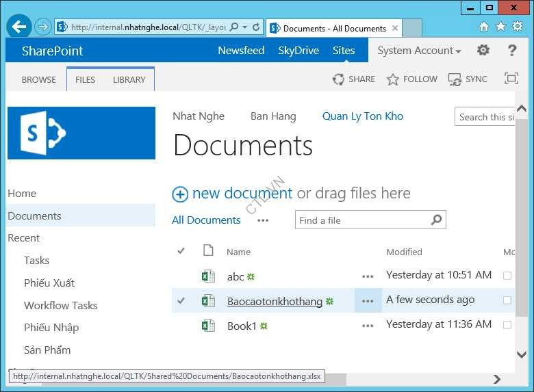Open the browser Home icon
Viewport: 534px width, 392px height.
(x=484, y=26)
